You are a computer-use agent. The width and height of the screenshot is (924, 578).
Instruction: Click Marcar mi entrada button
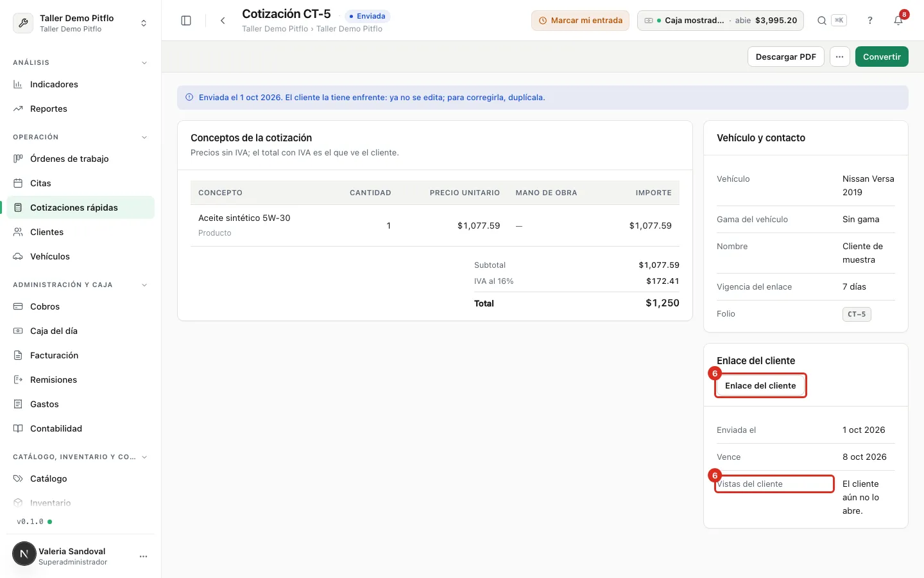click(x=580, y=21)
